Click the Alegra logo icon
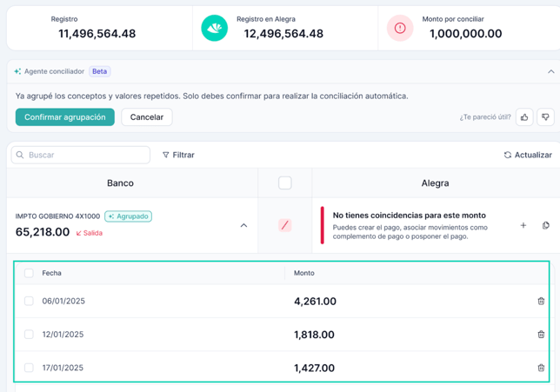The image size is (560, 392). click(214, 28)
